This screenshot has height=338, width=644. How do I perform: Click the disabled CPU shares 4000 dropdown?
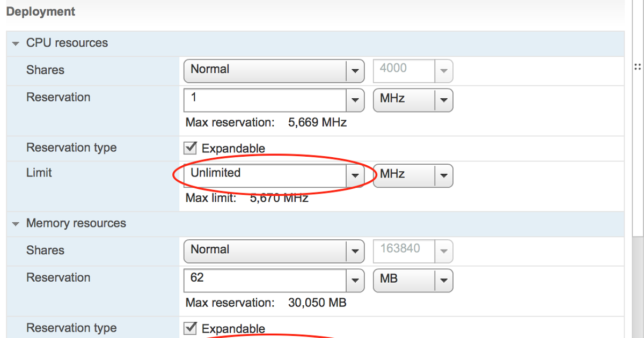coord(413,70)
